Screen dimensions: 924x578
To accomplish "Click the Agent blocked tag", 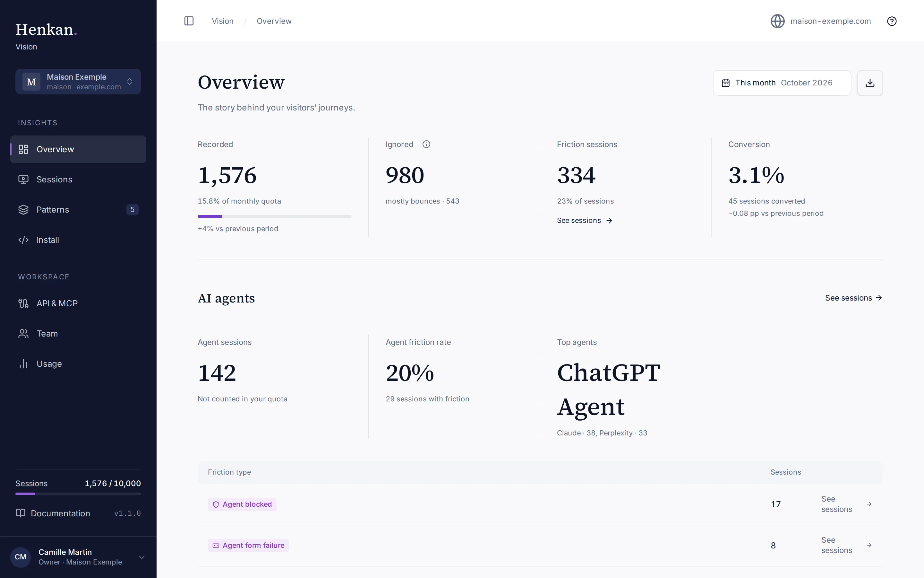I will [x=242, y=504].
